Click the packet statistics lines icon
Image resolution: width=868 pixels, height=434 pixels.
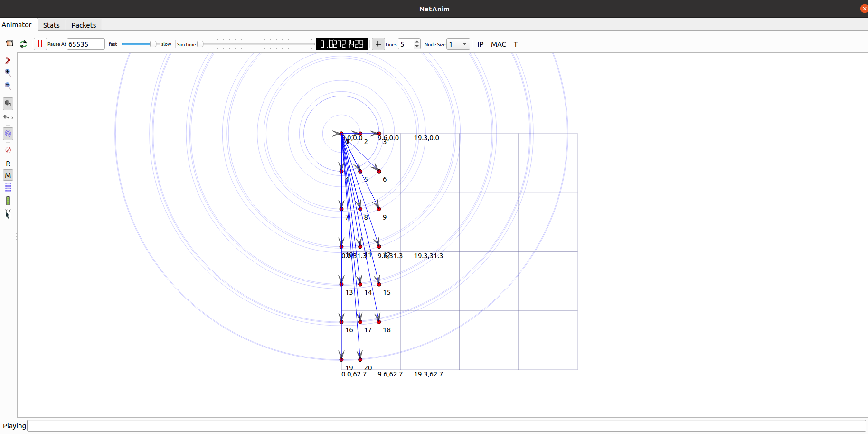coord(8,187)
